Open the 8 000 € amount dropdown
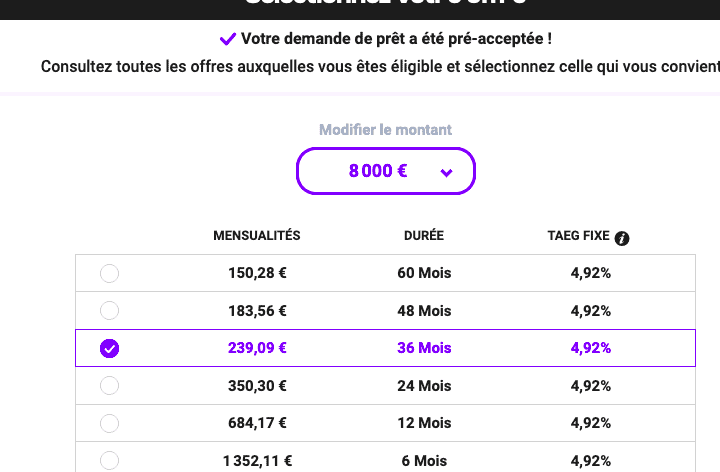The width and height of the screenshot is (720, 472). [385, 171]
